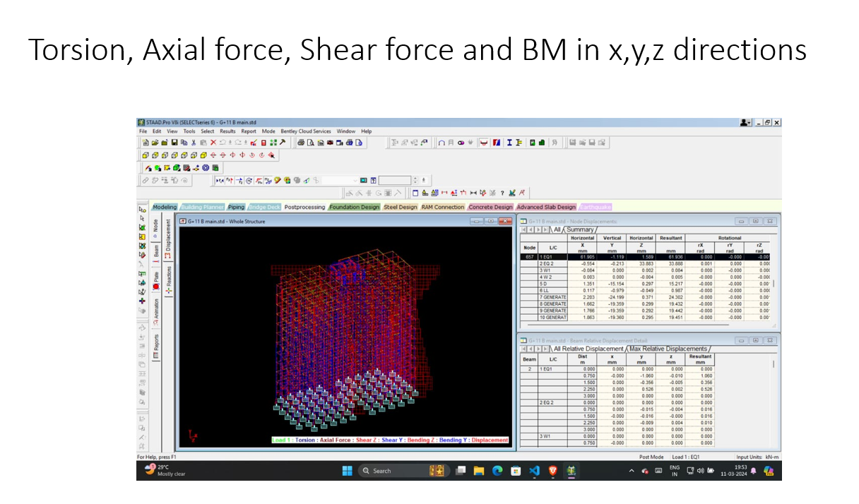Click the stepper beside the toolbar input field
This screenshot has width=859, height=504.
415,181
